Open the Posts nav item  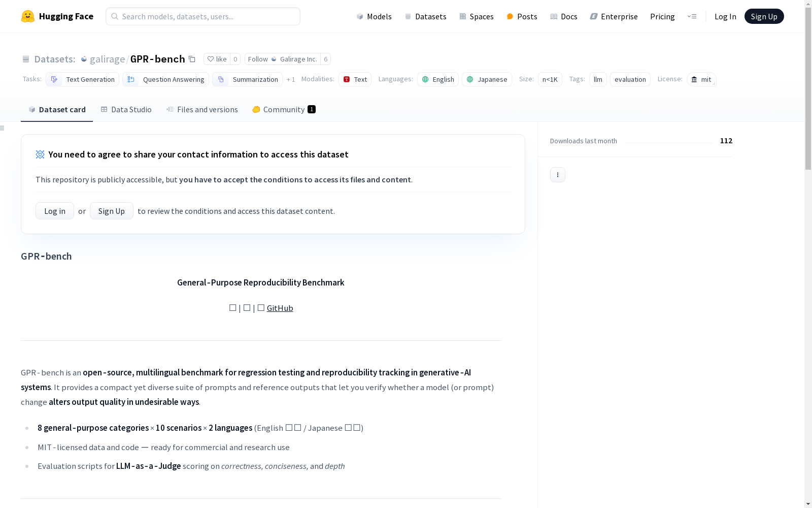(x=522, y=16)
